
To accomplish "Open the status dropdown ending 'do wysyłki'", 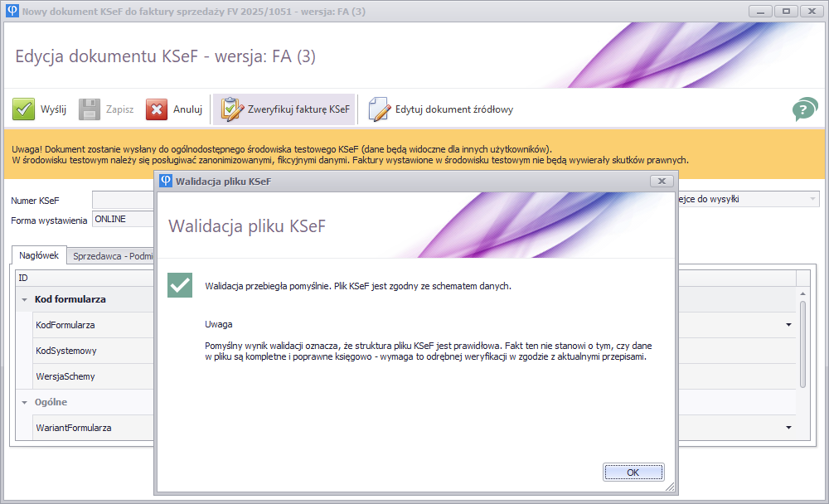I will tap(812, 199).
